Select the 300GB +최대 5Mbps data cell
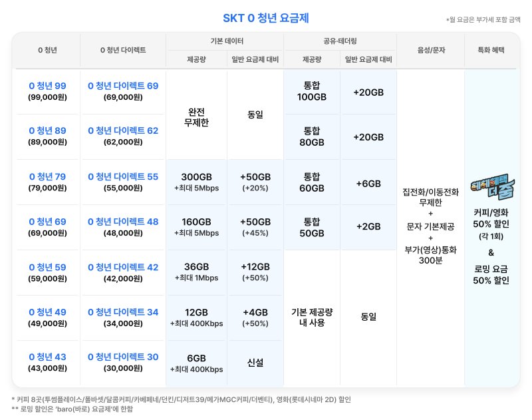Image resolution: width=532 pixels, height=420 pixels. (x=198, y=182)
